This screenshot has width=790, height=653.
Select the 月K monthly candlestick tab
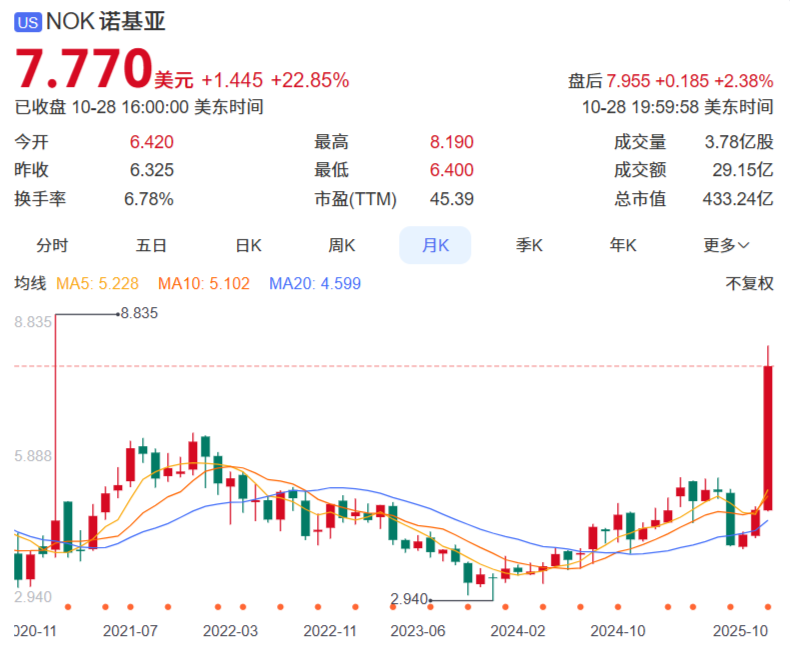point(435,245)
